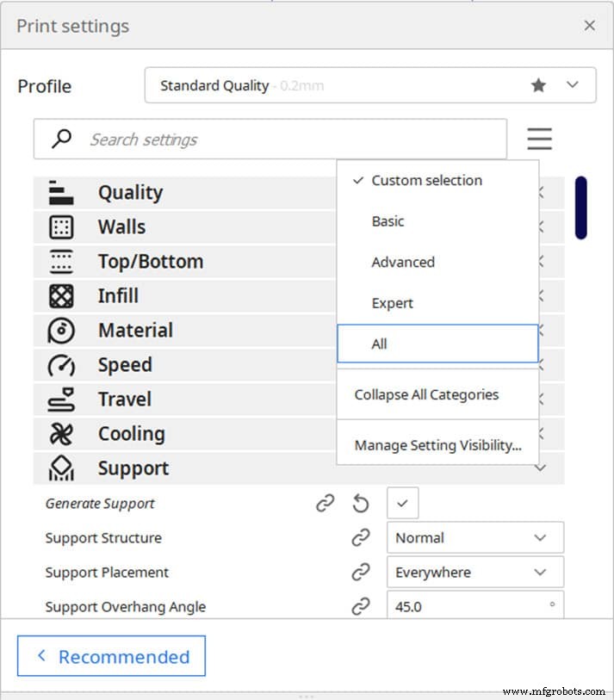Change Support Placement via its Everywhere dropdown
614x700 pixels.
click(474, 572)
